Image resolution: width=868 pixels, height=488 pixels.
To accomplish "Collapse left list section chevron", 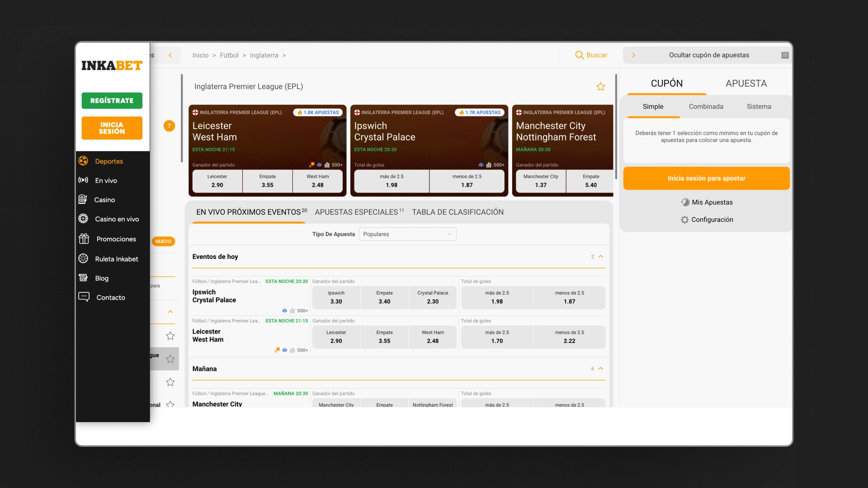I will 170,312.
